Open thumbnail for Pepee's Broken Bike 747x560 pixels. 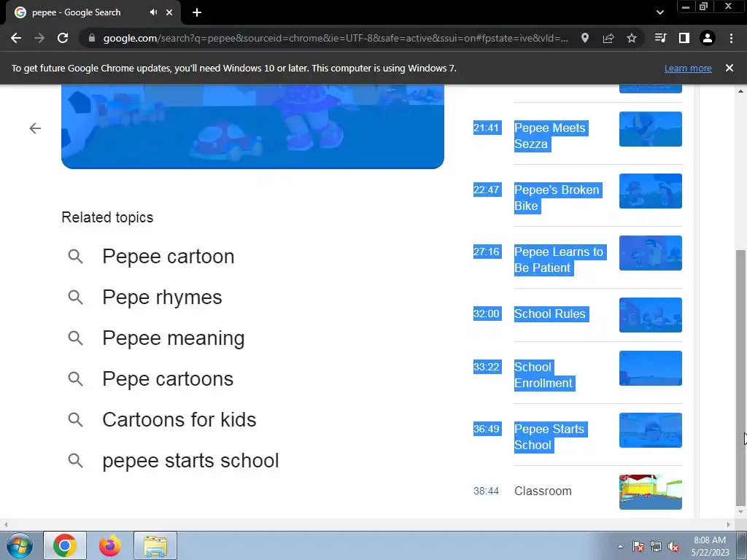650,191
